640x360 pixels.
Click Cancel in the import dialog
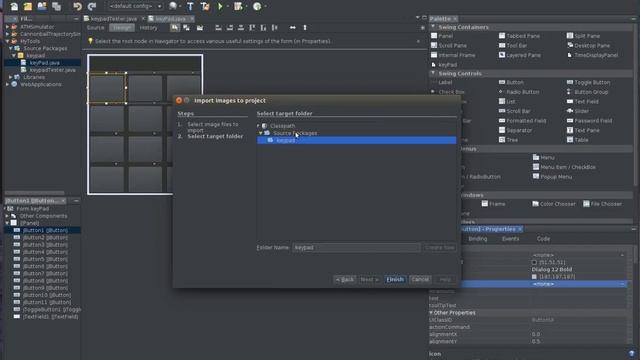pos(420,280)
